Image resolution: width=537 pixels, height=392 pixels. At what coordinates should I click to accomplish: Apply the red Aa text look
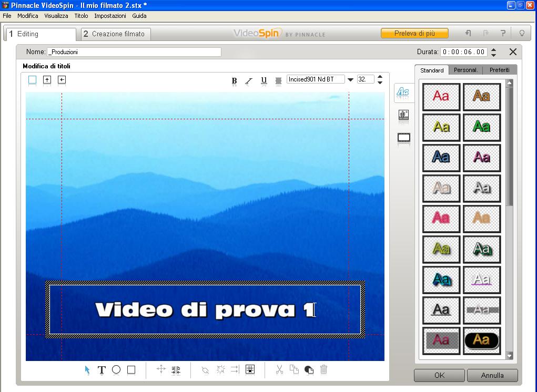tap(441, 97)
